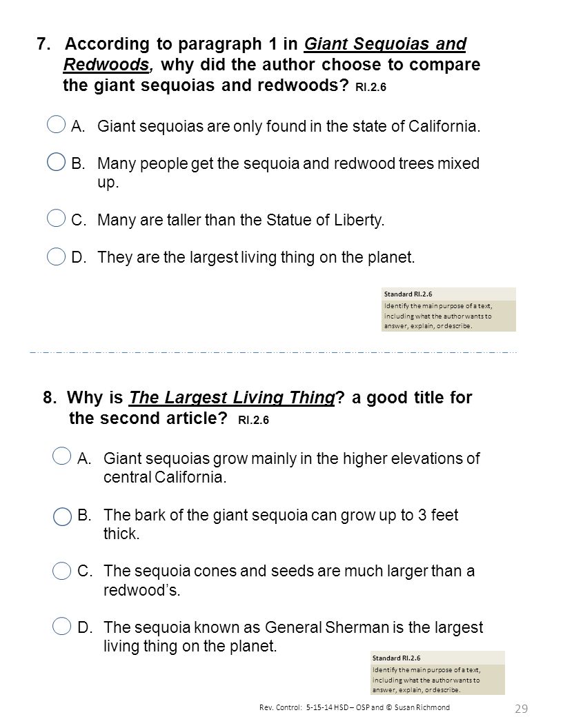Select answer A bubble for question 7

(x=56, y=124)
